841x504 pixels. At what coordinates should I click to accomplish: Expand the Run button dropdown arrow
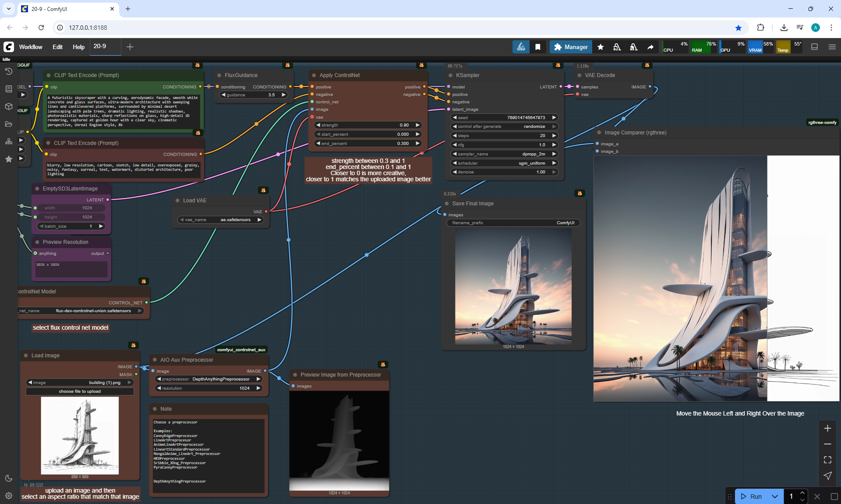tap(774, 496)
